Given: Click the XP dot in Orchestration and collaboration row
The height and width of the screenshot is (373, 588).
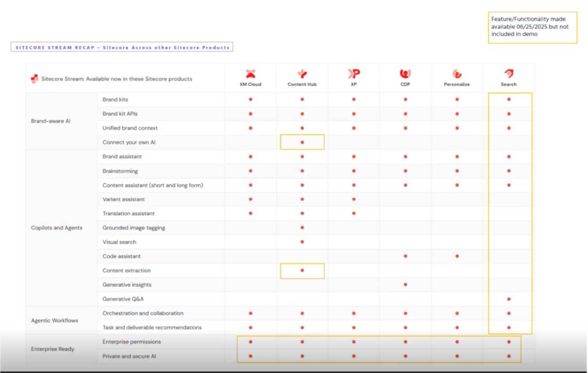Looking at the screenshot, I should pos(354,313).
